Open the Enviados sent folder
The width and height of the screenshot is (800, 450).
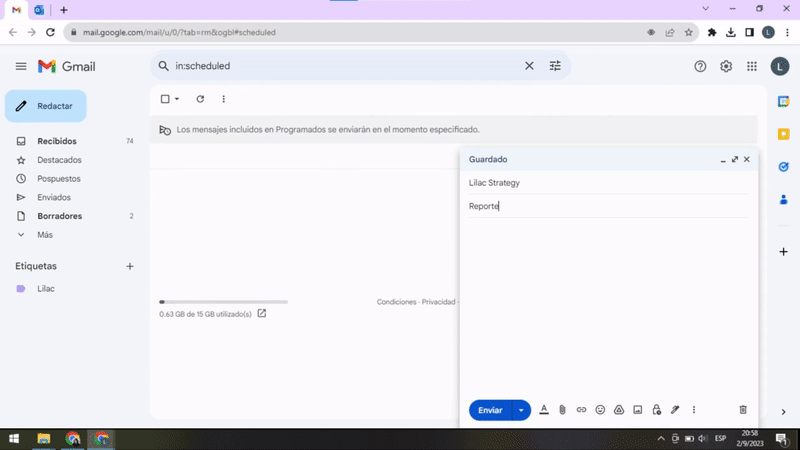(x=54, y=197)
